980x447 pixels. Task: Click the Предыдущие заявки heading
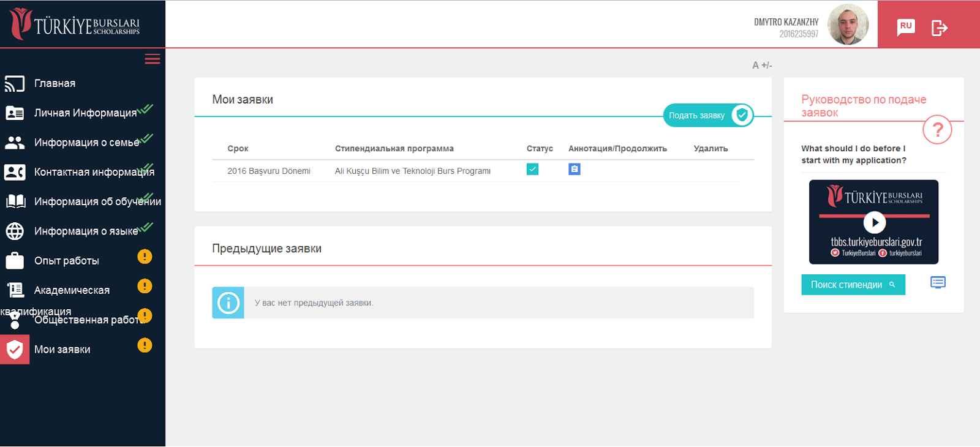click(266, 249)
